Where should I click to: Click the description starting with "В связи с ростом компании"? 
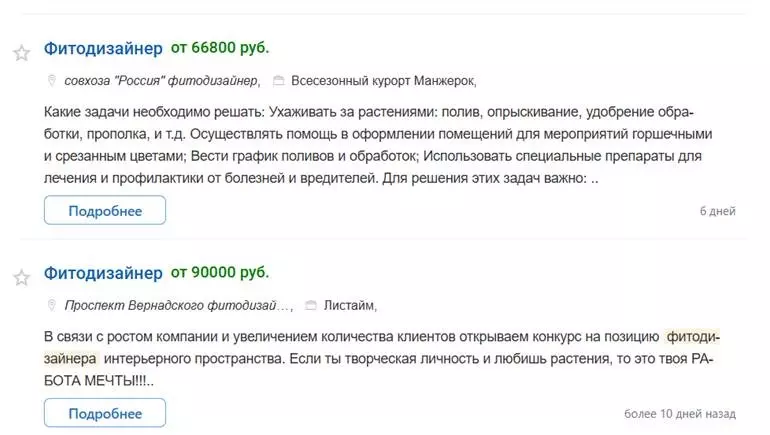pos(382,358)
